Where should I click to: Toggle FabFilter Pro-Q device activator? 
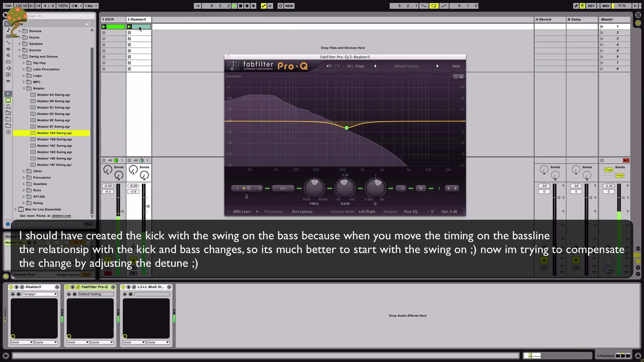(x=67, y=287)
